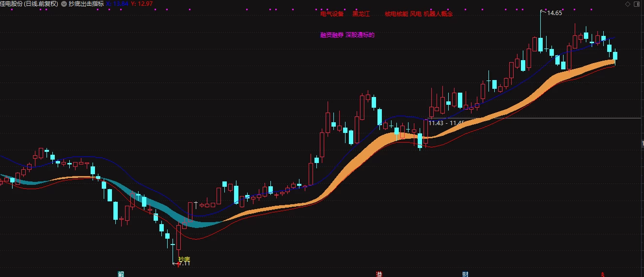Open the 港 event marker on the timeline
This screenshot has width=644, height=277.
click(x=379, y=274)
